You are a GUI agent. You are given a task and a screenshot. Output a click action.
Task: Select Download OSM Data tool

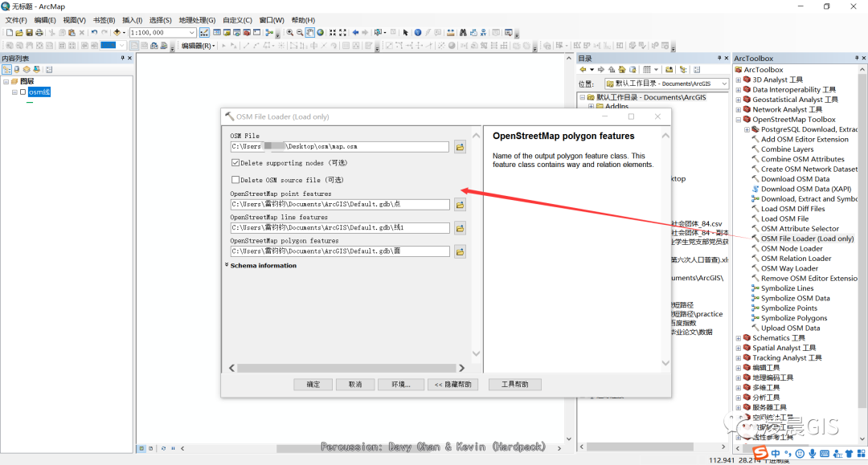pos(795,179)
